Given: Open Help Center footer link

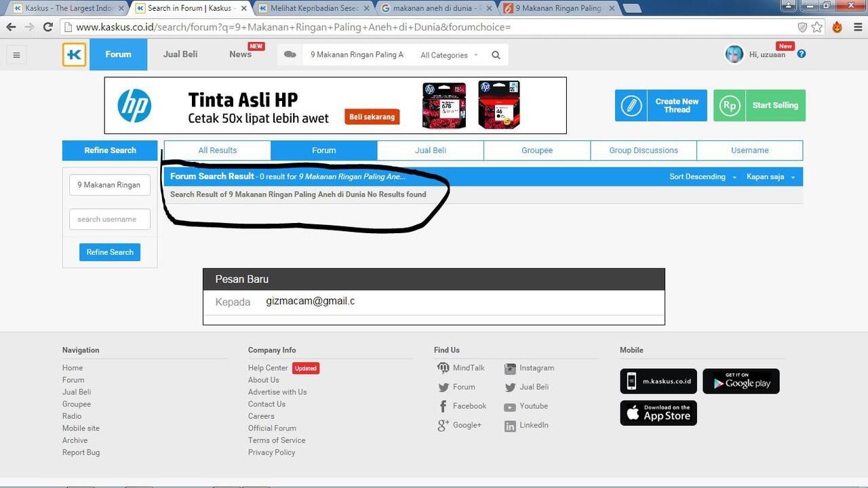Looking at the screenshot, I should [x=268, y=368].
